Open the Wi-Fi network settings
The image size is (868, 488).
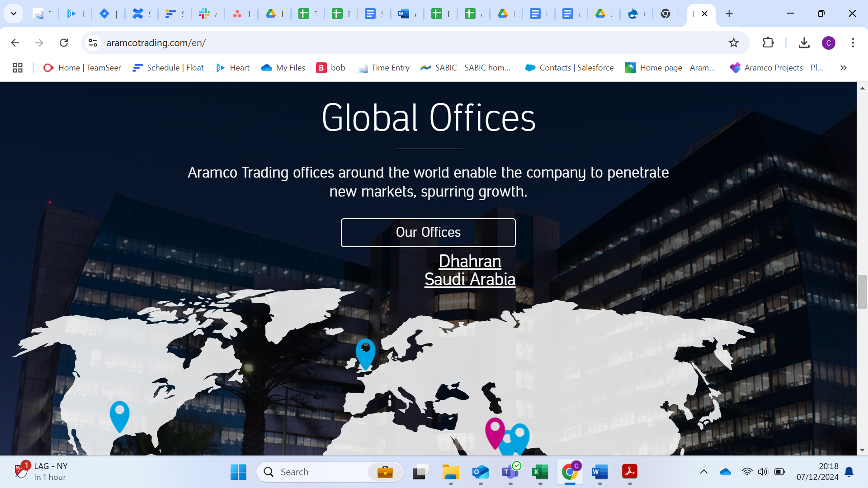coord(747,472)
